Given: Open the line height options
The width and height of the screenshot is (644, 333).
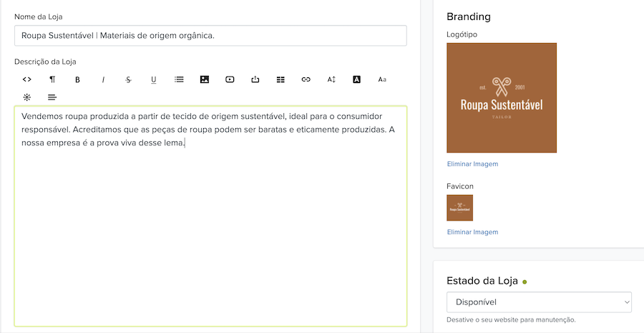Looking at the screenshot, I should 331,79.
